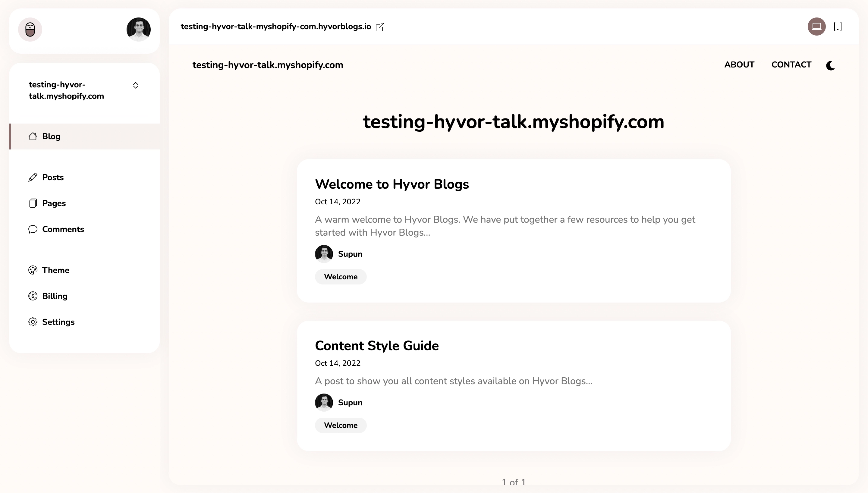Expand the blog switcher chevron
This screenshot has width=868, height=493.
tap(135, 85)
